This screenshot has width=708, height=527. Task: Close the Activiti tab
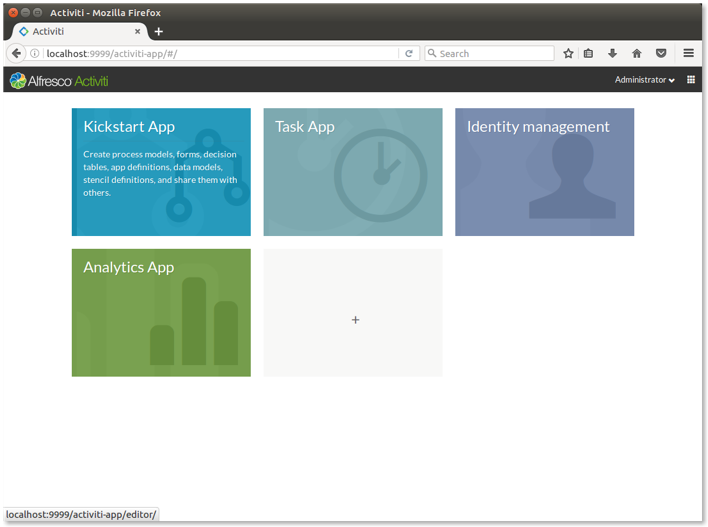(138, 31)
